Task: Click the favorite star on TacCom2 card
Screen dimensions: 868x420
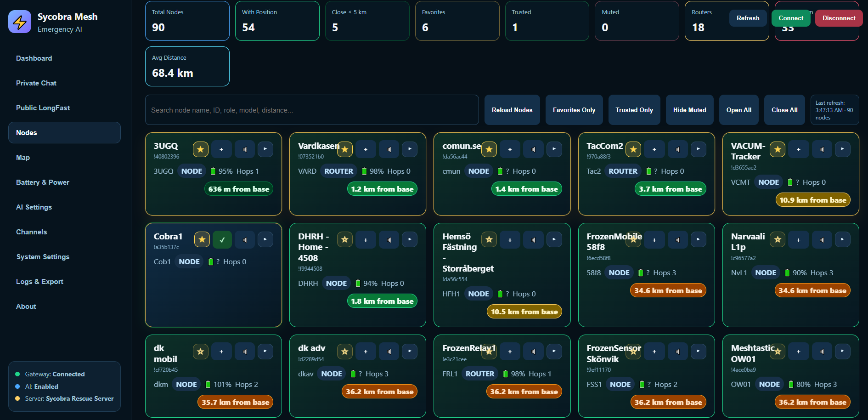Action: (x=633, y=149)
